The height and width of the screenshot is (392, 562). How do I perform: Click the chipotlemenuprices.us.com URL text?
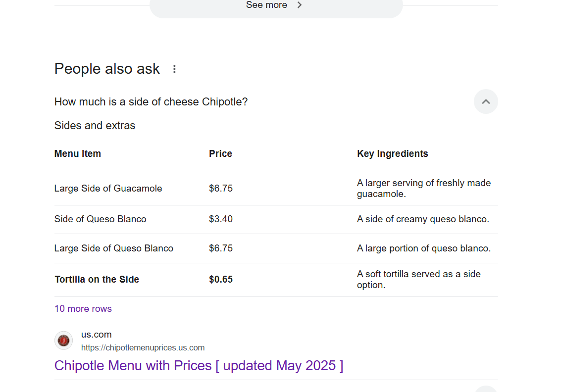tap(143, 347)
